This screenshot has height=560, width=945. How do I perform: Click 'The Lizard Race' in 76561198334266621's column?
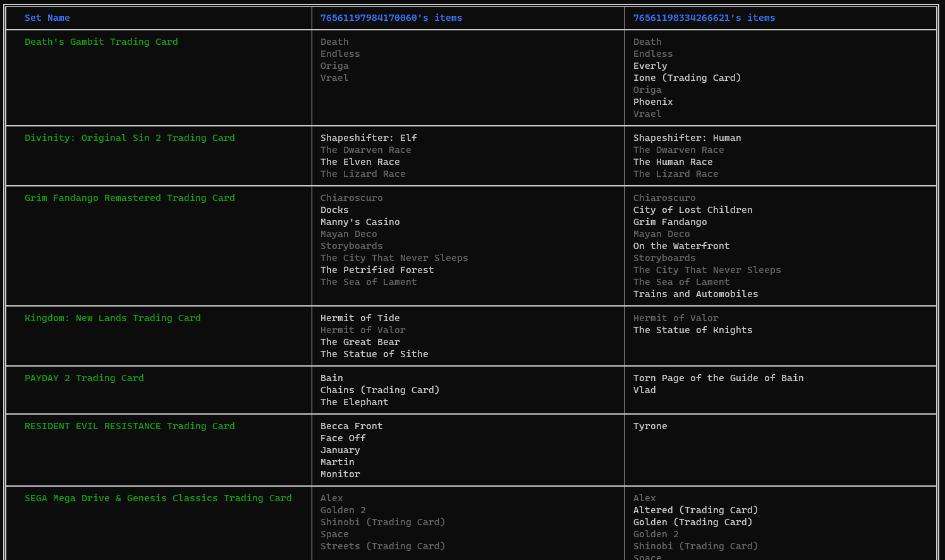tap(676, 174)
